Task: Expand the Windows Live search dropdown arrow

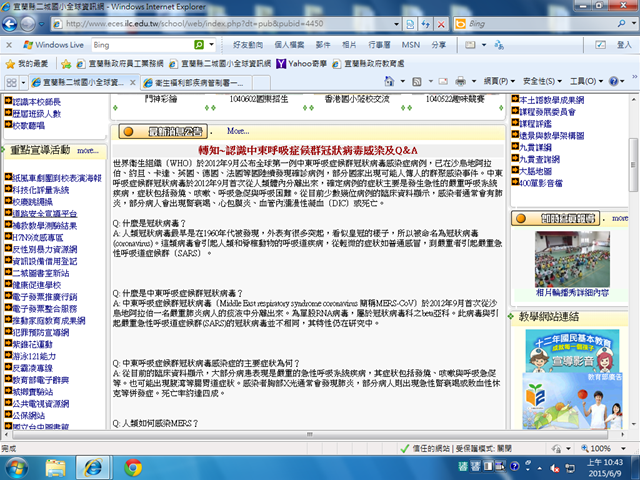Action: point(211,45)
